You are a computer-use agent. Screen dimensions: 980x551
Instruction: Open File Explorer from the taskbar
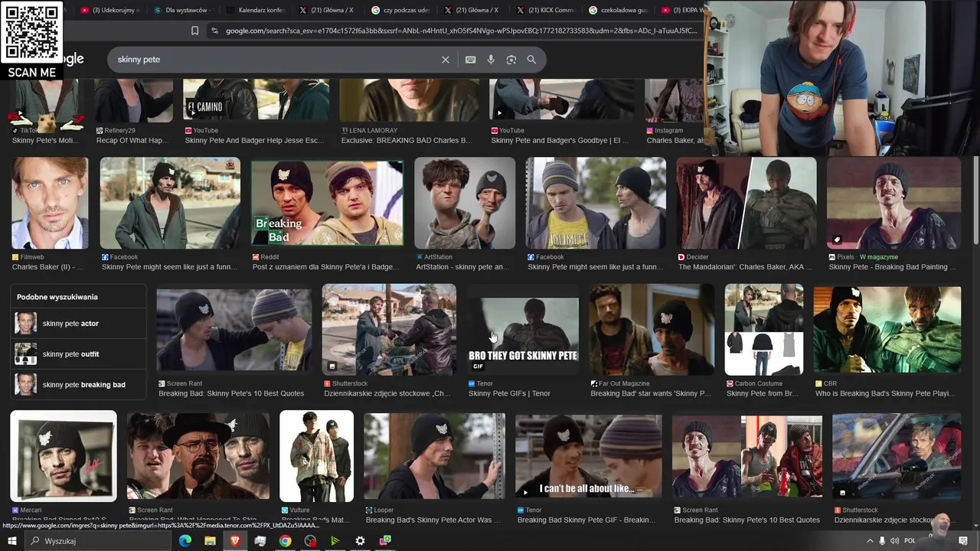click(210, 541)
